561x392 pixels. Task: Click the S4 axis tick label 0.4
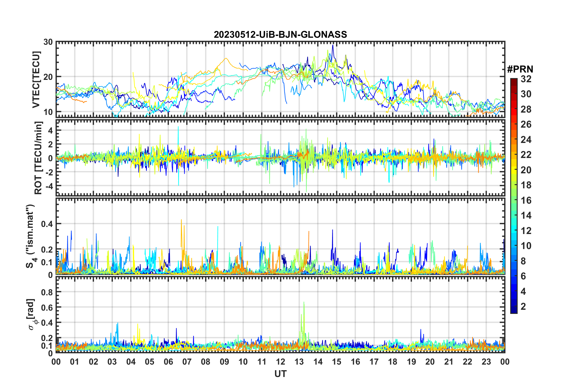coord(47,224)
